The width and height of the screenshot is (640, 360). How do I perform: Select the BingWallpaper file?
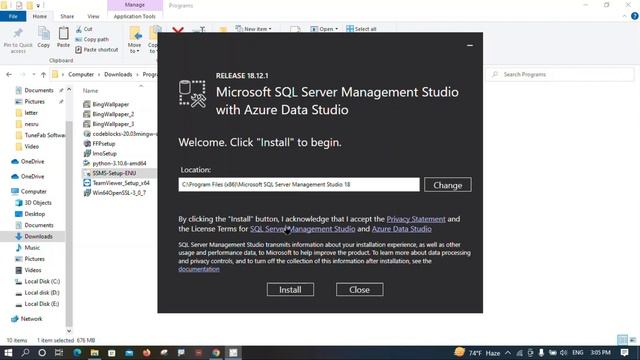tap(106, 104)
